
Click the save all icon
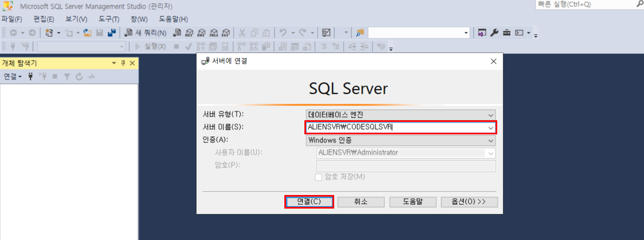(x=111, y=33)
